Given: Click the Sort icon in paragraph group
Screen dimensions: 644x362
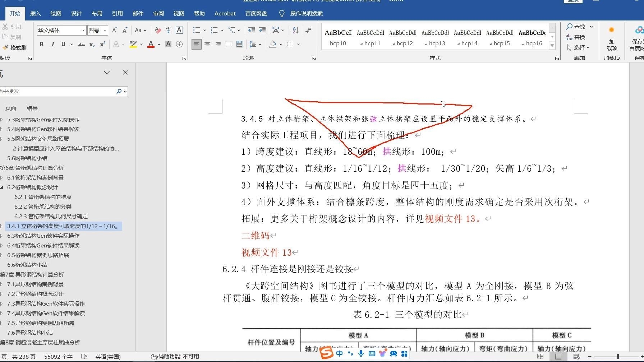Looking at the screenshot, I should coord(295,30).
